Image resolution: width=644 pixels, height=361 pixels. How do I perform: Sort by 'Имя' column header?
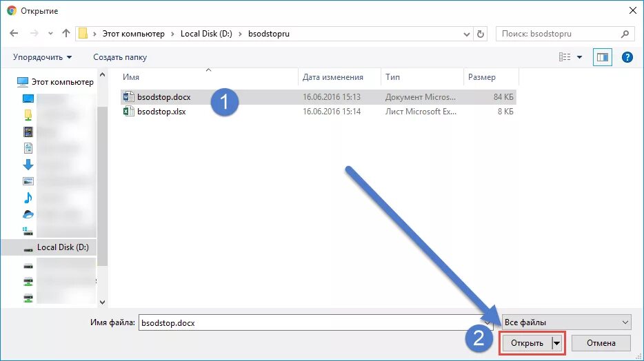[209, 76]
